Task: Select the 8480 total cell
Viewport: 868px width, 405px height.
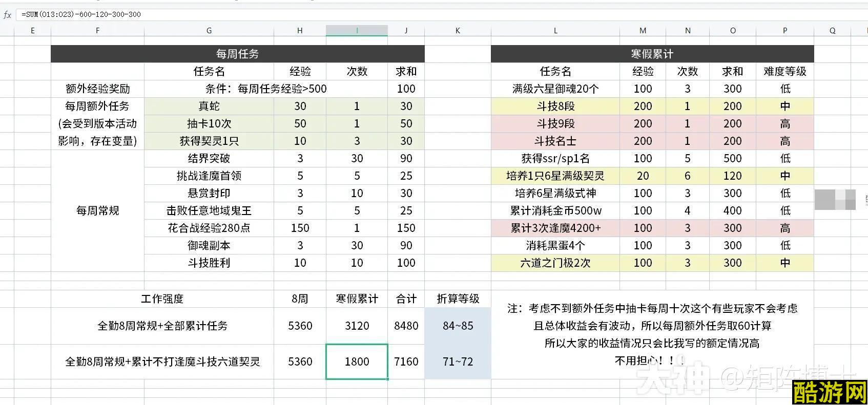Action: pos(406,326)
